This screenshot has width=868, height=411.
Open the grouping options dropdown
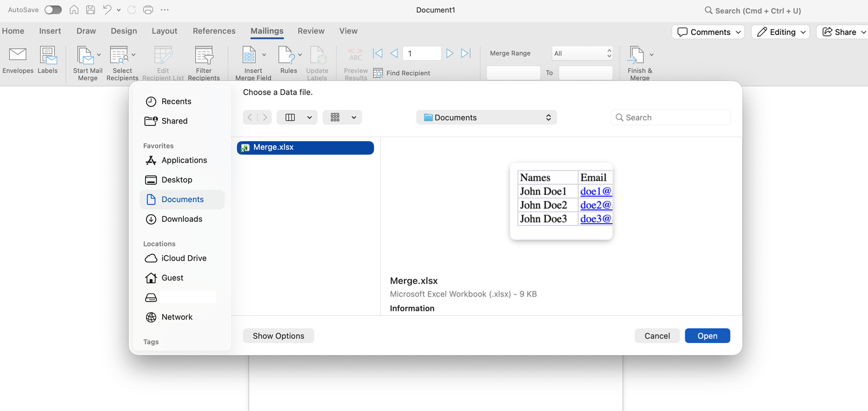[x=342, y=118]
